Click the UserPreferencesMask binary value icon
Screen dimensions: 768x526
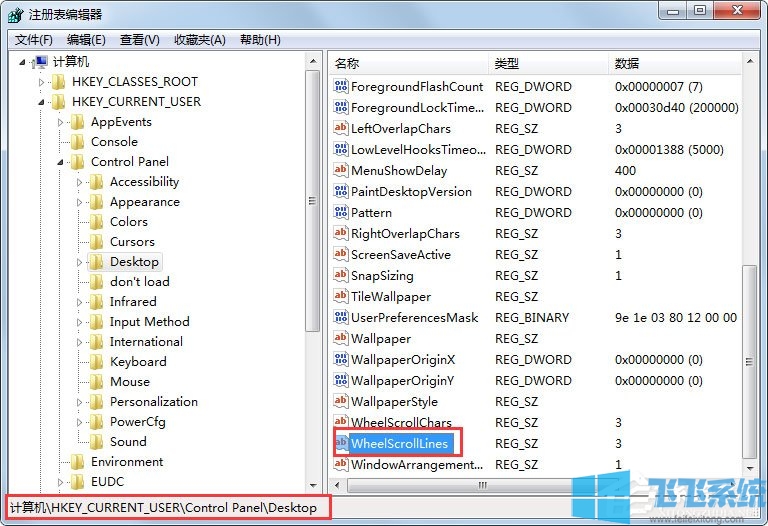point(341,317)
